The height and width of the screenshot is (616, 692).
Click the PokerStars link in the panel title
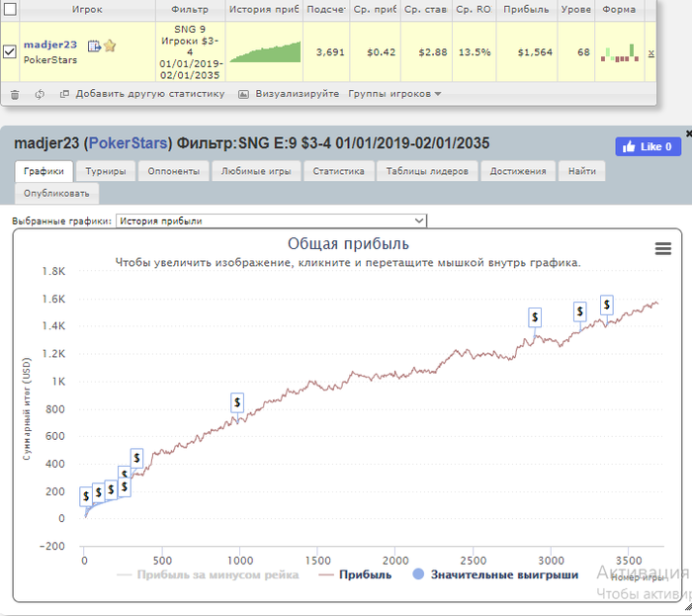pos(128,143)
